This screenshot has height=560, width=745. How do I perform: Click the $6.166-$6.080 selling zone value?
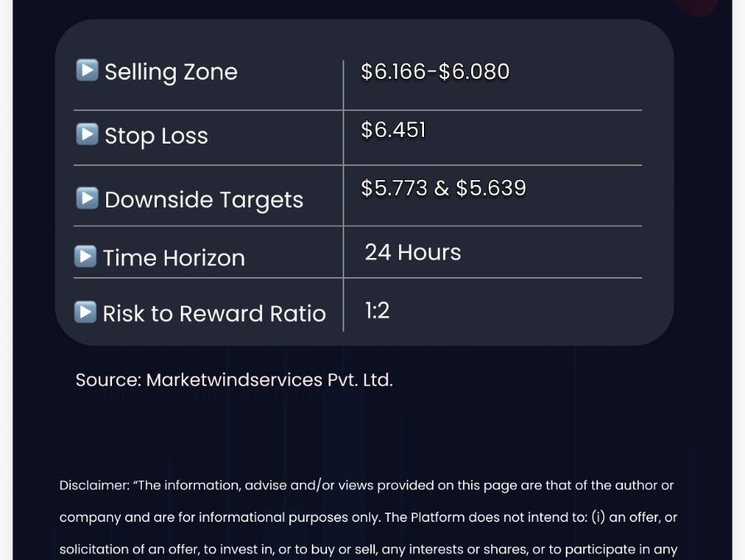point(436,71)
